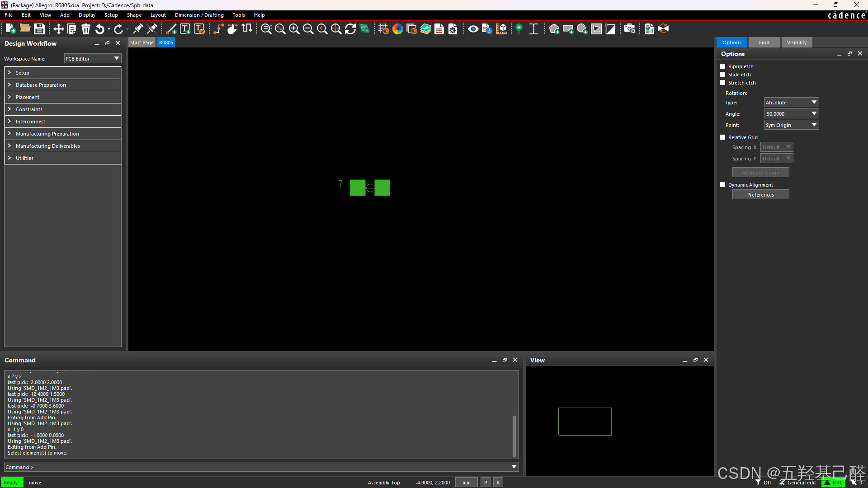The height and width of the screenshot is (488, 868).
Task: Open the Shape menu
Action: [134, 15]
